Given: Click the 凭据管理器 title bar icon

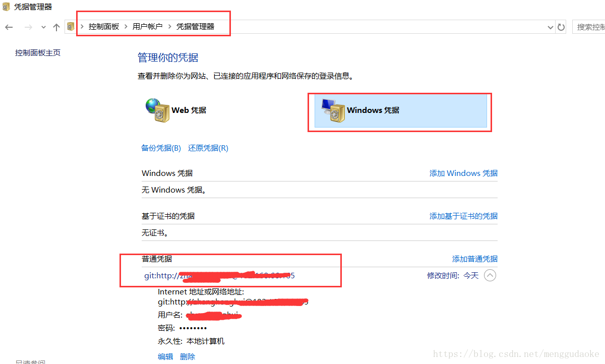Looking at the screenshot, I should coord(6,7).
